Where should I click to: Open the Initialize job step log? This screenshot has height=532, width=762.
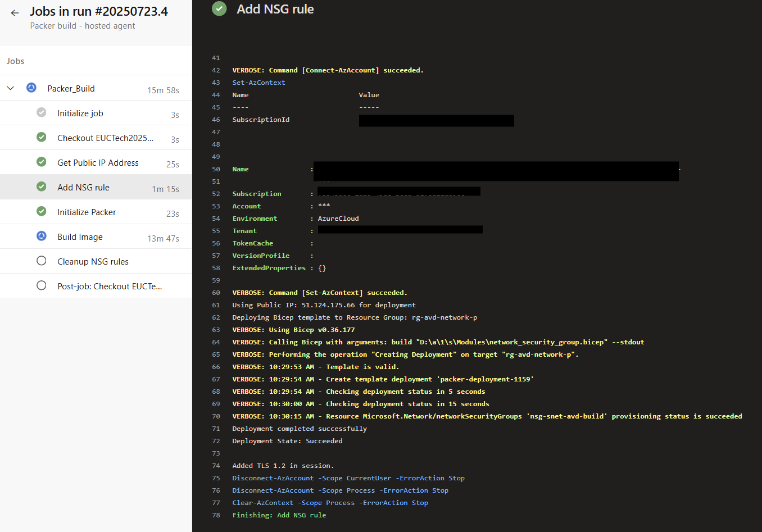tap(80, 113)
